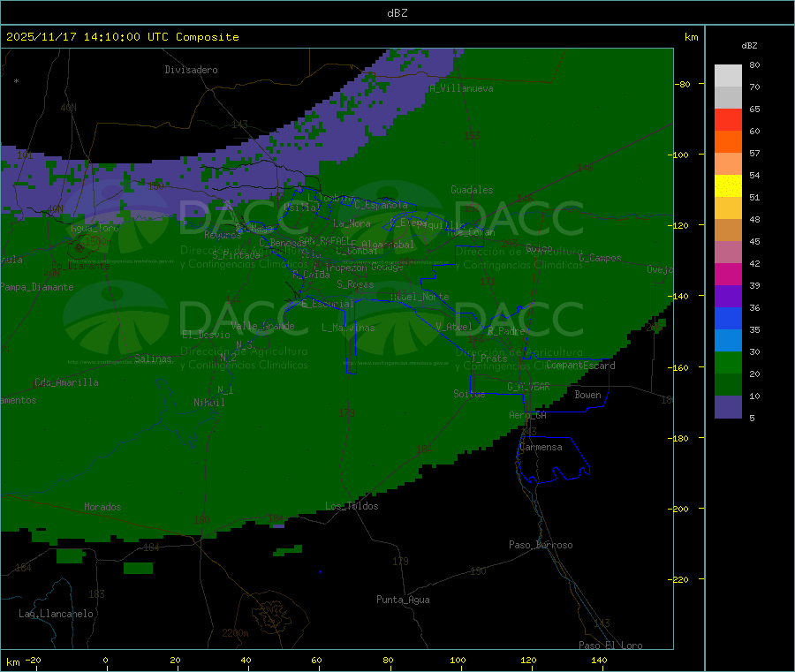Click the -80 km vertical axis tick

click(683, 84)
